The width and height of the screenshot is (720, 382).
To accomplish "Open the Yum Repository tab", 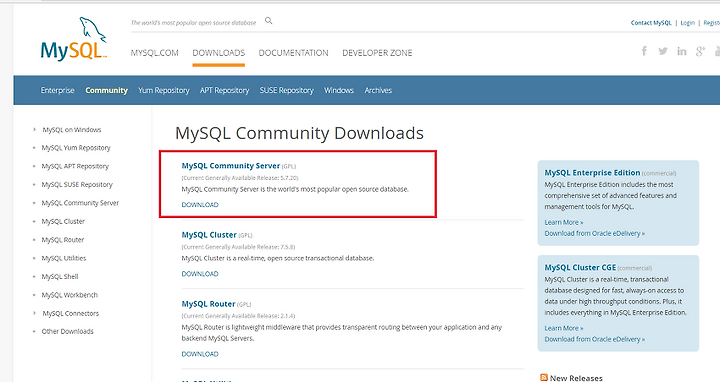I will (164, 90).
